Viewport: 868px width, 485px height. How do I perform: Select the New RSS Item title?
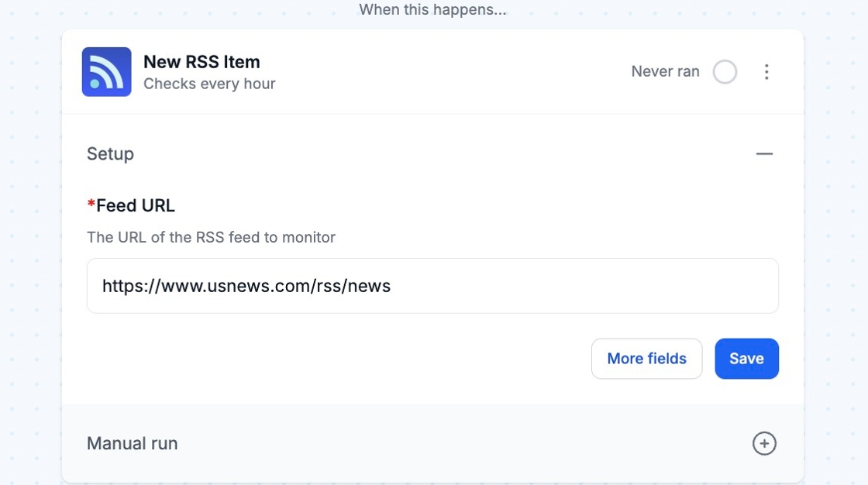(x=201, y=62)
